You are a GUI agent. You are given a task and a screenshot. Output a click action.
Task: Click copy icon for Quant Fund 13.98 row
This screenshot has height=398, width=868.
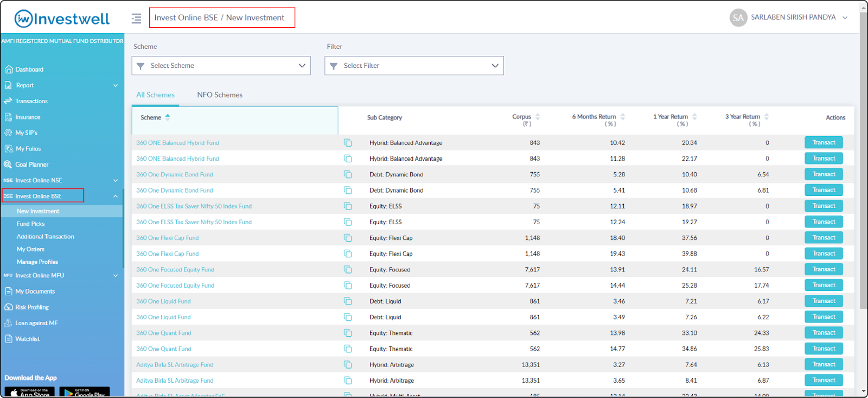(x=348, y=333)
